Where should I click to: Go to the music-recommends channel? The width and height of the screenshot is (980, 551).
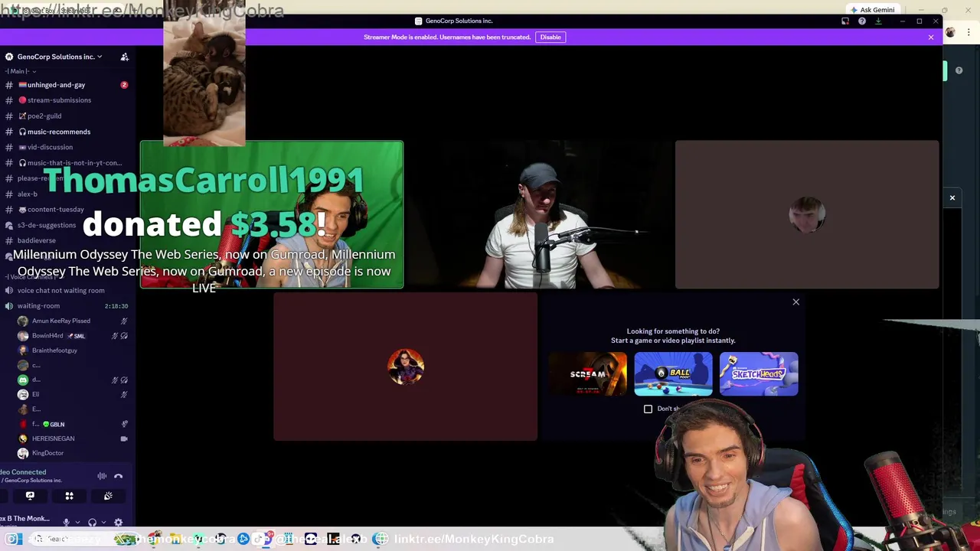(x=67, y=132)
